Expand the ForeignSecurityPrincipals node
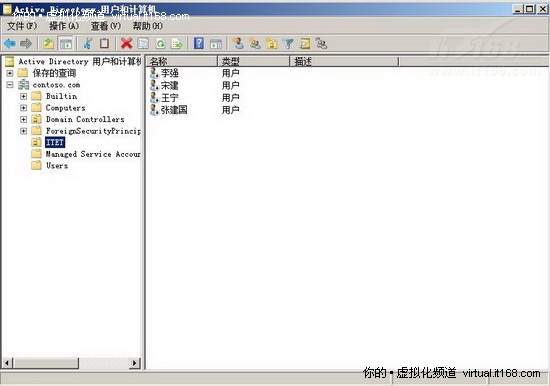550x386 pixels. pyautogui.click(x=23, y=131)
